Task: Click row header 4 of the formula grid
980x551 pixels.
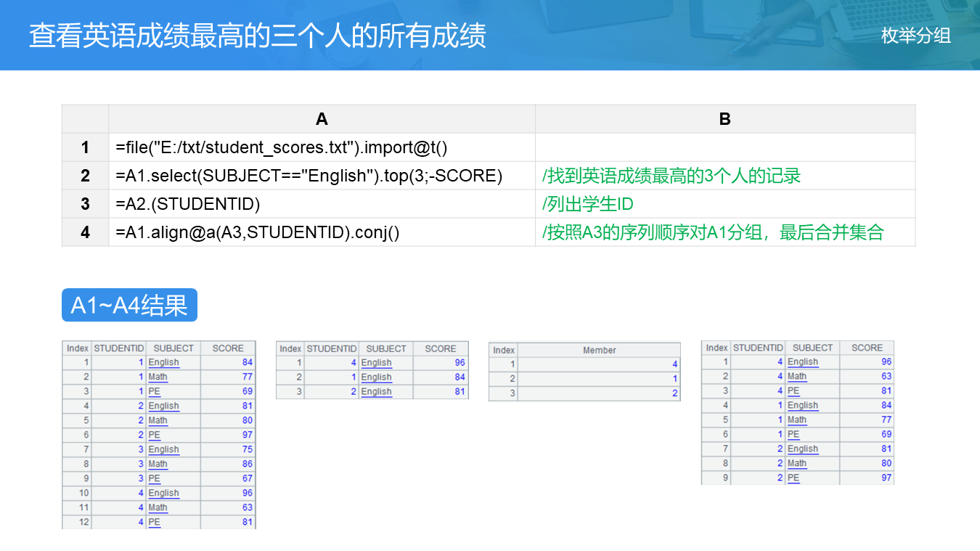Action: 85,232
